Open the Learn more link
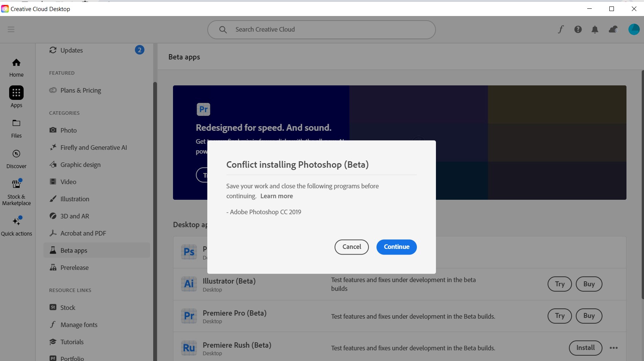Viewport: 644px width, 361px height. [x=277, y=196]
